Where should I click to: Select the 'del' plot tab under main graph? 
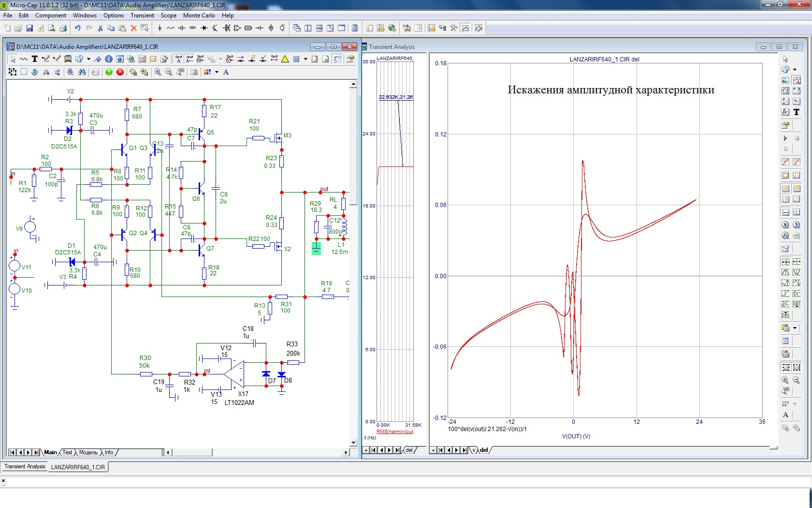[484, 450]
